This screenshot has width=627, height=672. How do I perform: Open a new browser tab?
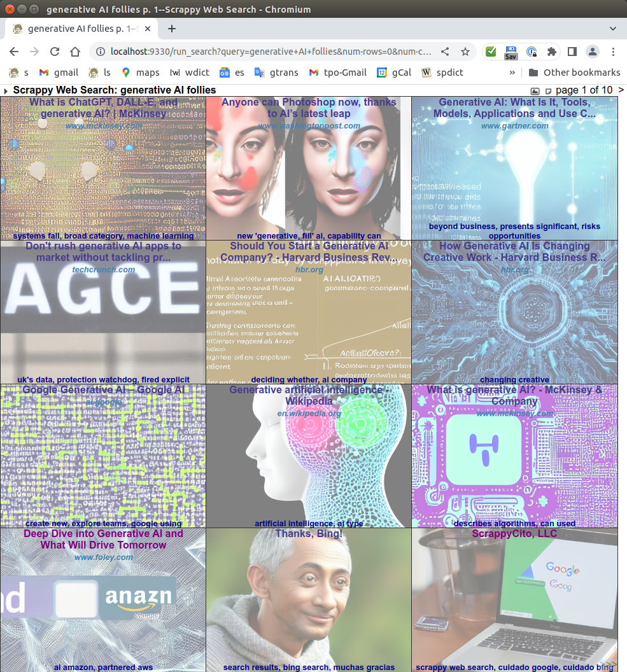pyautogui.click(x=171, y=29)
